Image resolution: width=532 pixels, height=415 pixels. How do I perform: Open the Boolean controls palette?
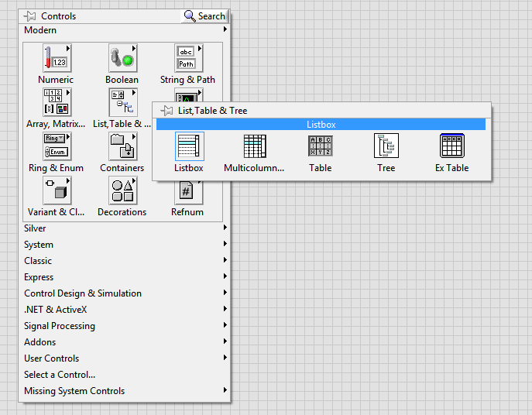(x=122, y=58)
